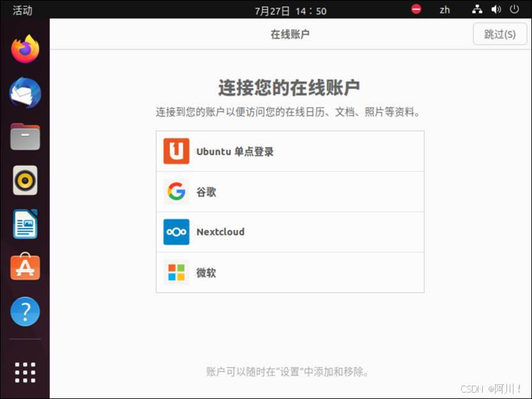Select the Ubuntu 单点登录 account row
Screen dimensions: 532x399
(290, 151)
